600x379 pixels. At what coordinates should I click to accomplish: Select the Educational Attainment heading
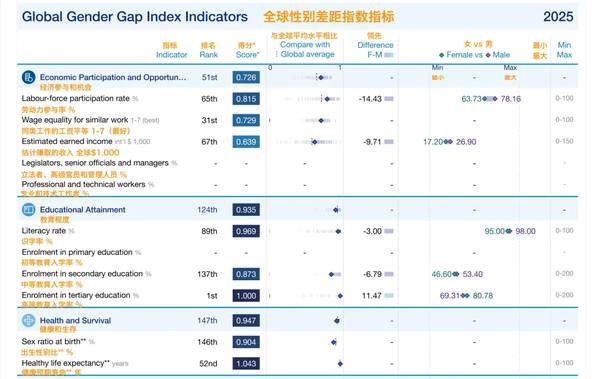pos(83,210)
